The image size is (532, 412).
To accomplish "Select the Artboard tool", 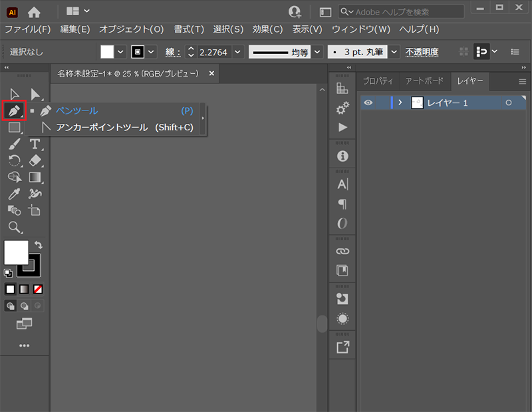I will pyautogui.click(x=35, y=210).
